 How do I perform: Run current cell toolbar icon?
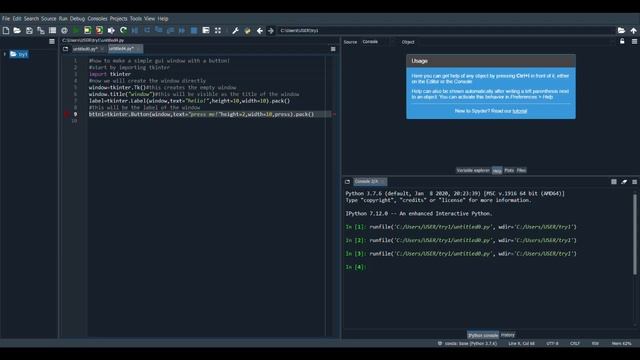(87, 31)
